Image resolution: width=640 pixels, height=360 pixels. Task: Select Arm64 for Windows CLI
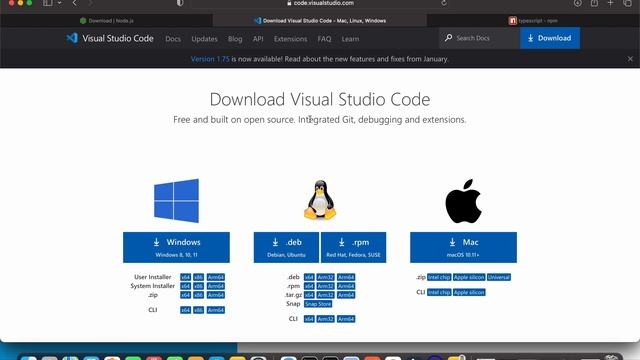click(x=216, y=310)
